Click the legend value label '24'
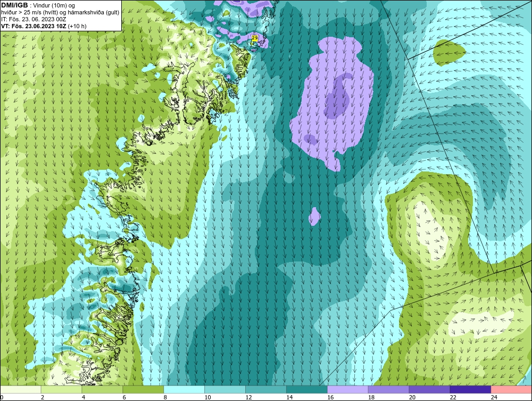The width and height of the screenshot is (532, 401). (494, 397)
